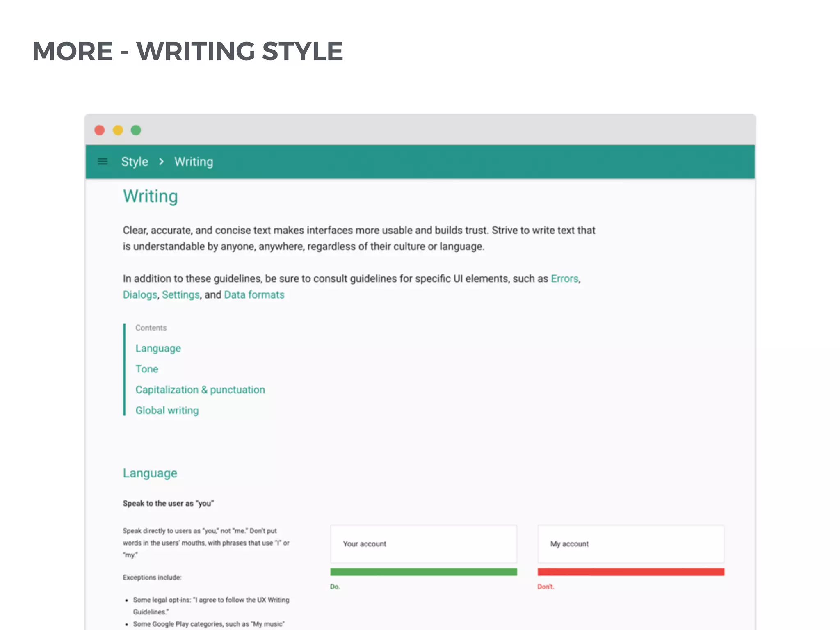Jump to Global writing section
This screenshot has height=630, width=840.
[167, 410]
